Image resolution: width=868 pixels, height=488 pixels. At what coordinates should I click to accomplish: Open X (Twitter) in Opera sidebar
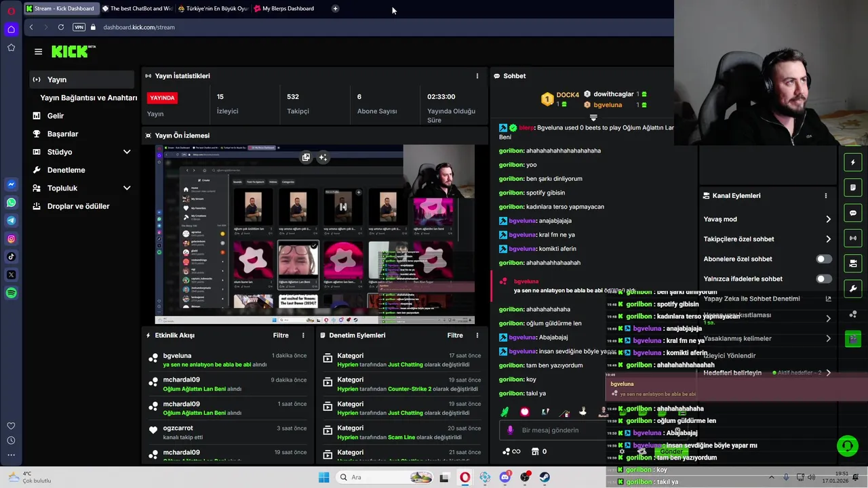(x=11, y=274)
